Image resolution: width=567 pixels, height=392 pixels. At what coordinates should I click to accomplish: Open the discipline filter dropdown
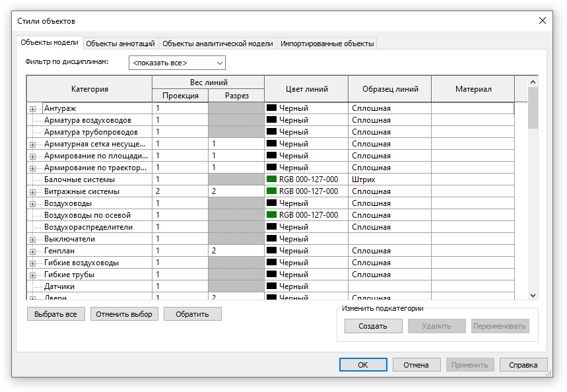pos(177,63)
